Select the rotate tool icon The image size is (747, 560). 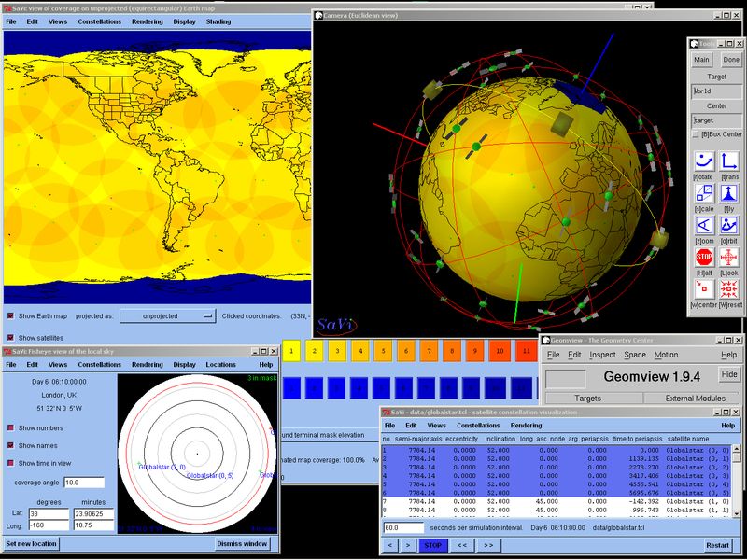tap(704, 161)
